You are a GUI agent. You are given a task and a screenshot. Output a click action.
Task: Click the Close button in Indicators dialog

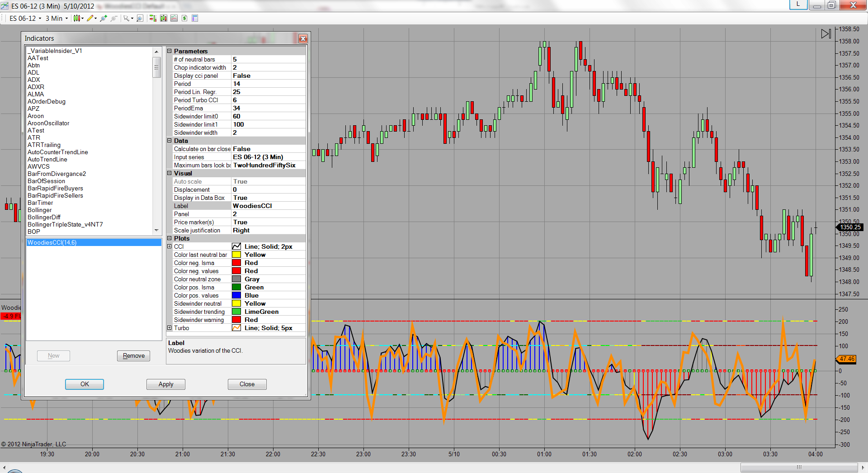coord(247,384)
